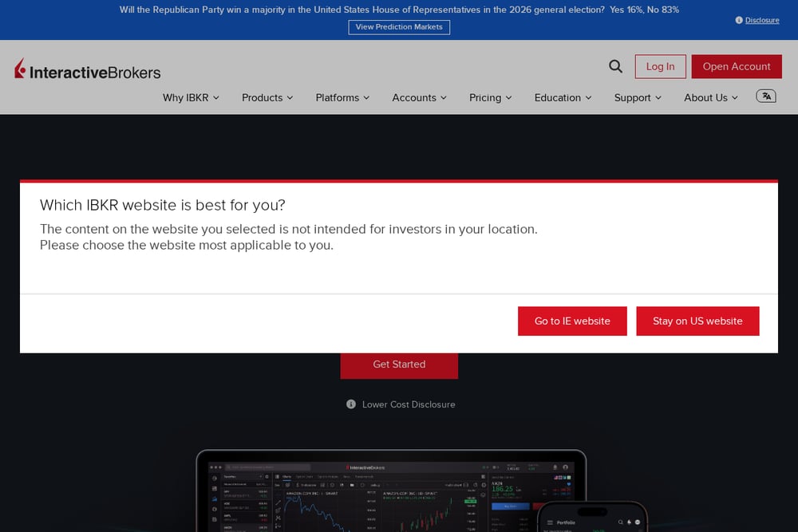Expand the Why IBKR menu

(191, 97)
